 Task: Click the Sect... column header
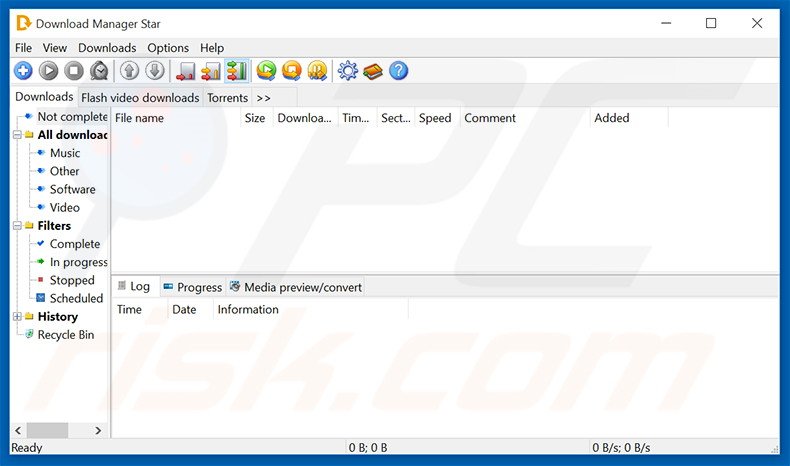[396, 118]
